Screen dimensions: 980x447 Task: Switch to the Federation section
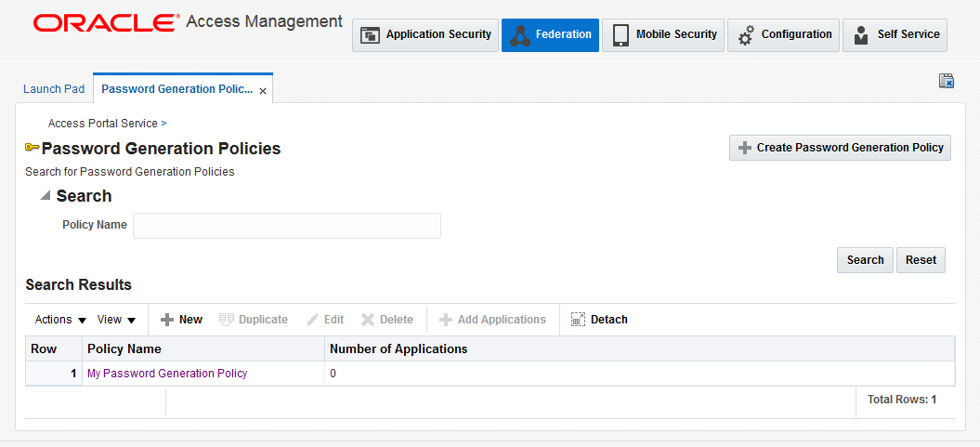click(x=550, y=35)
